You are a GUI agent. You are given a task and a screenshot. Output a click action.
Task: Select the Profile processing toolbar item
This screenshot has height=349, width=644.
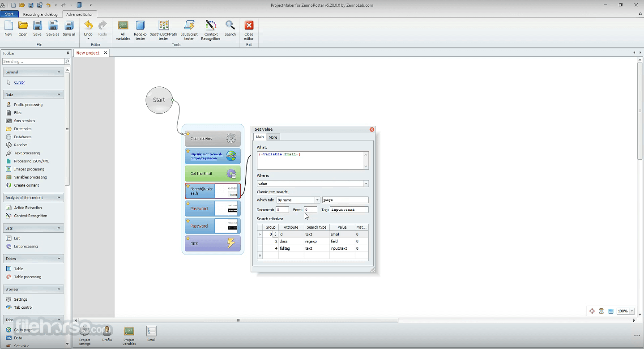28,105
